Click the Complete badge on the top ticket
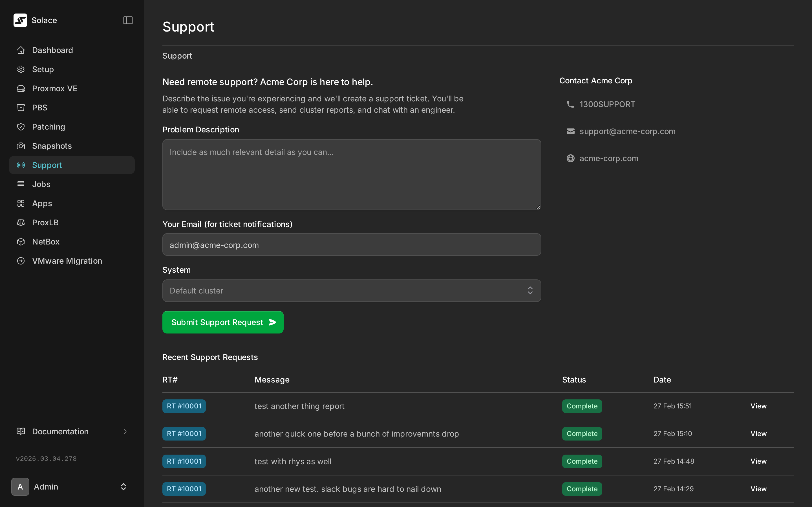812x507 pixels. click(582, 406)
